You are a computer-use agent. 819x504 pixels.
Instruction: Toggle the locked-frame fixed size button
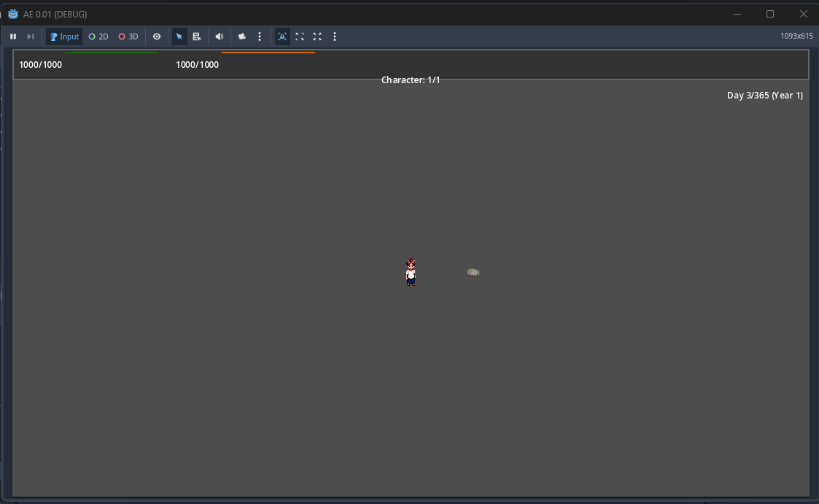pos(282,36)
